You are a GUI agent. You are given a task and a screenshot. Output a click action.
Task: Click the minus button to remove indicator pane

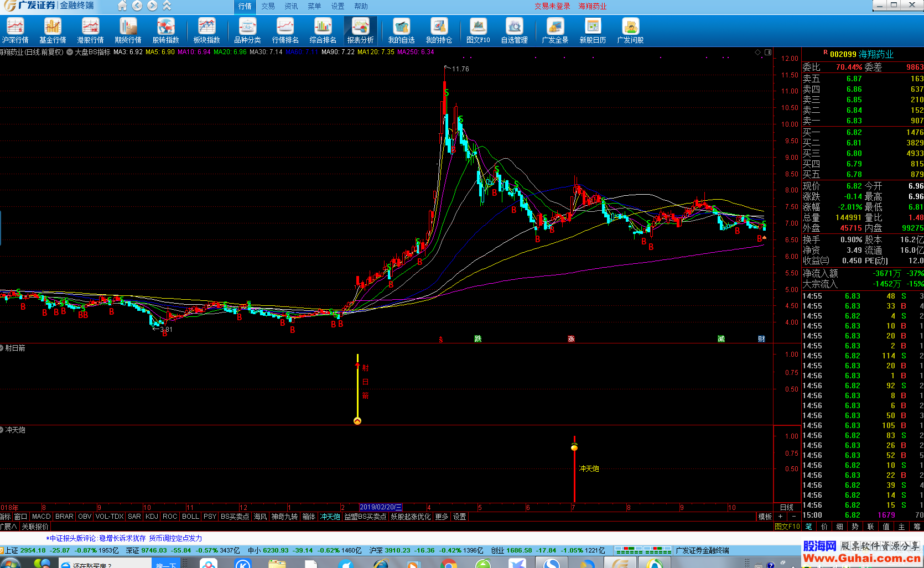point(793,517)
